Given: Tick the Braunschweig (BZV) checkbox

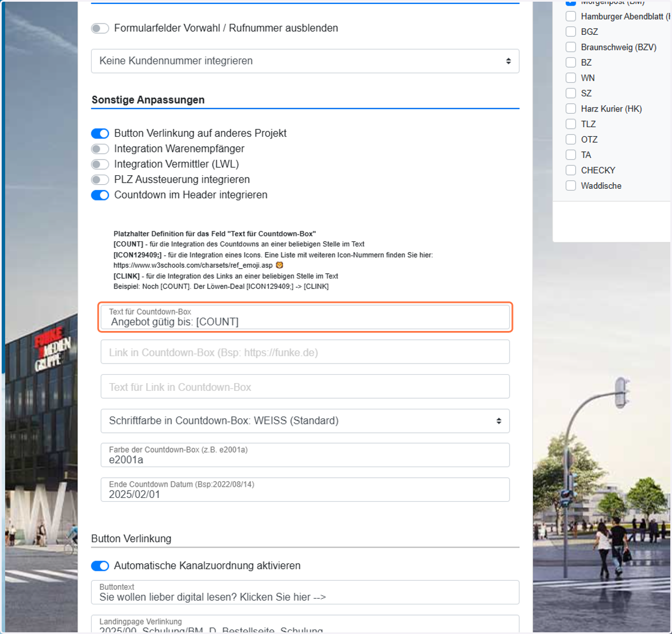Looking at the screenshot, I should pos(571,47).
